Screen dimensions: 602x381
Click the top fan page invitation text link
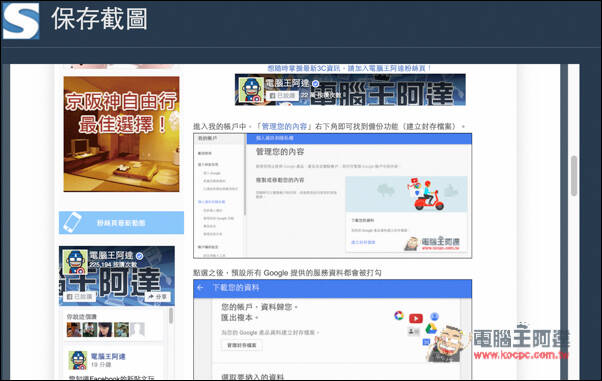point(349,68)
